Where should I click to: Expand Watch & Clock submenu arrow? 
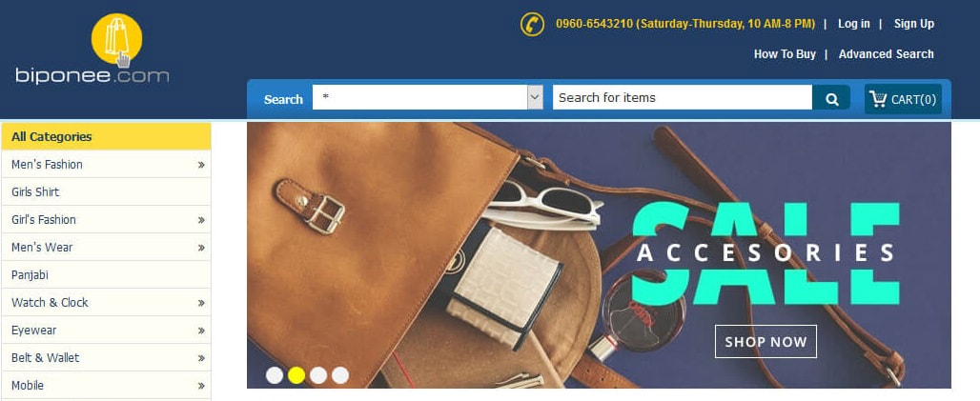[x=201, y=303]
